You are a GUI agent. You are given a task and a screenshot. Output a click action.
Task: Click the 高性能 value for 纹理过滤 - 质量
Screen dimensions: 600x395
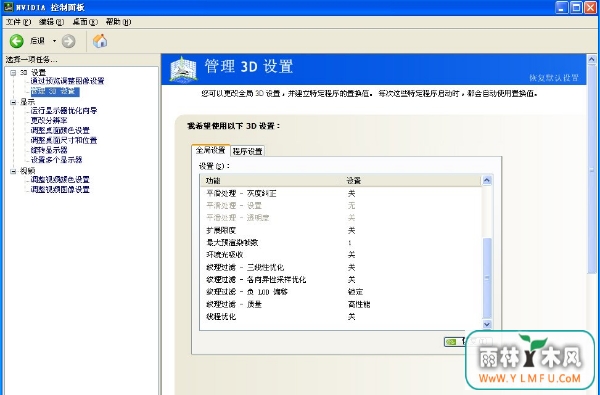pyautogui.click(x=359, y=304)
